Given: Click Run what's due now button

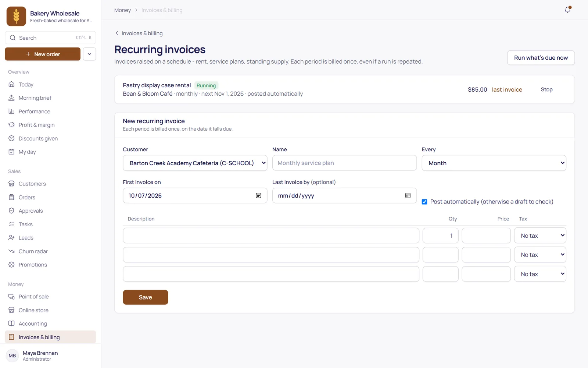Looking at the screenshot, I should (541, 58).
